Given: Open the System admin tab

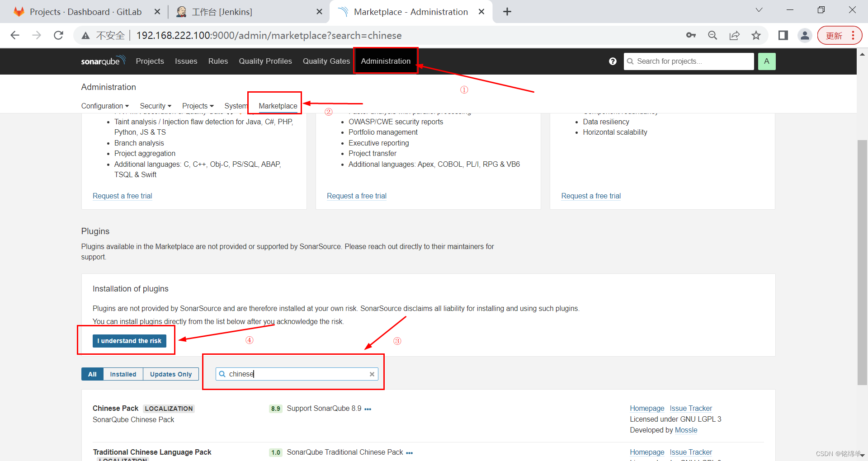Looking at the screenshot, I should [x=236, y=106].
